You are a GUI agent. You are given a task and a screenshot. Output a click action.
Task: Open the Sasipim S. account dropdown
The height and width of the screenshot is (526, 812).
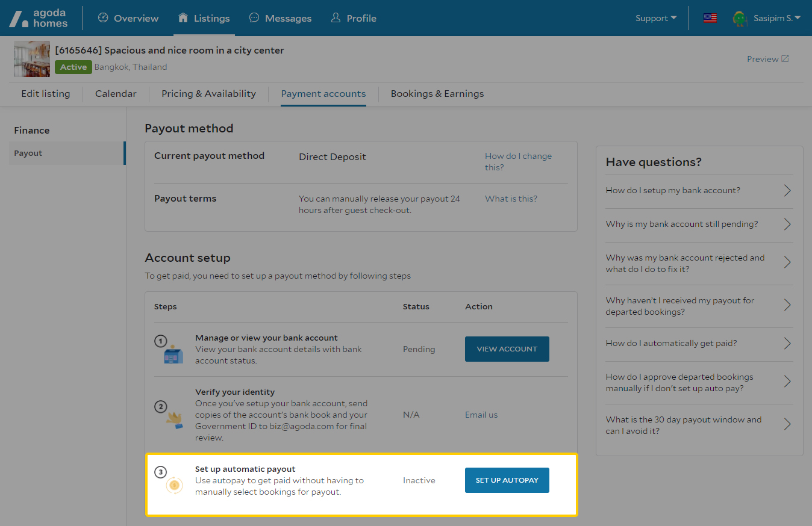[776, 18]
